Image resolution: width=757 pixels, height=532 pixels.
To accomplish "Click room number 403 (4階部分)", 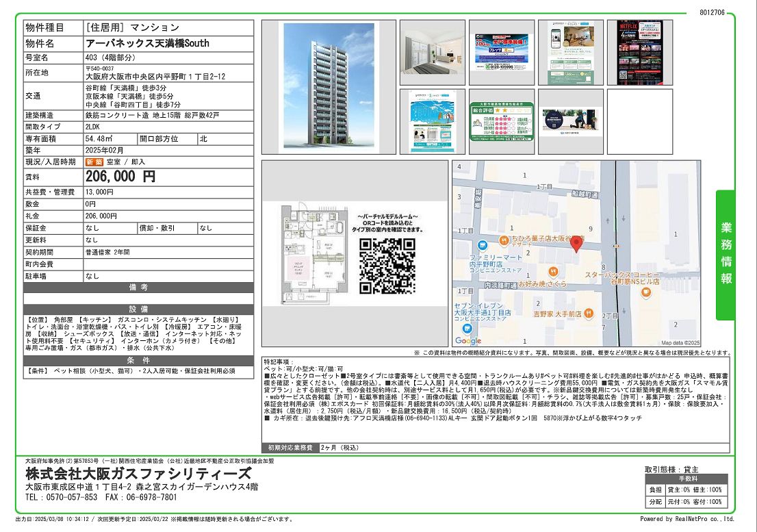I will tap(110, 58).
